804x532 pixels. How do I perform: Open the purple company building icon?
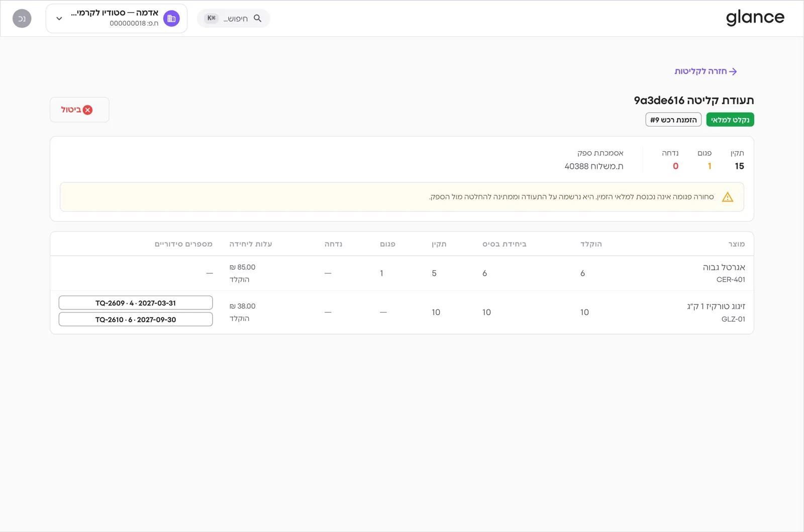coord(171,19)
